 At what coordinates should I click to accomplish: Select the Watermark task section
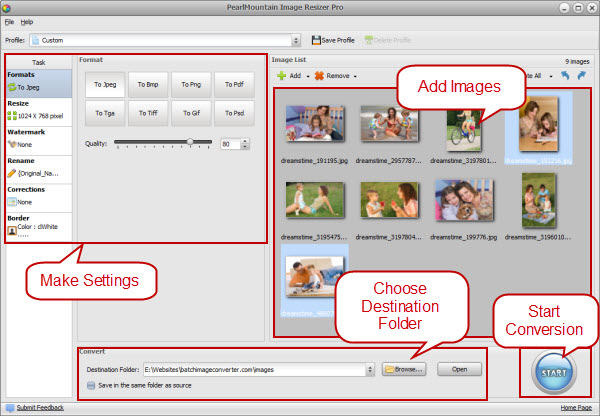tap(39, 140)
